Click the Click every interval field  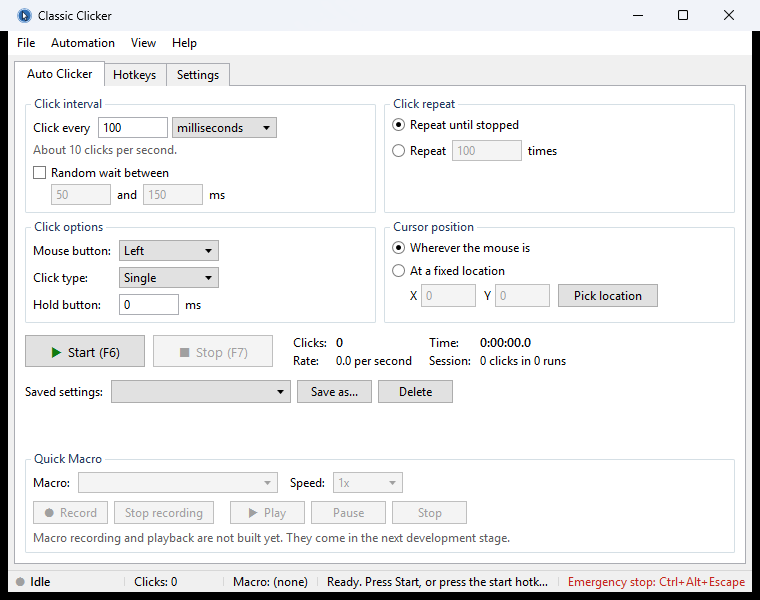coord(133,127)
